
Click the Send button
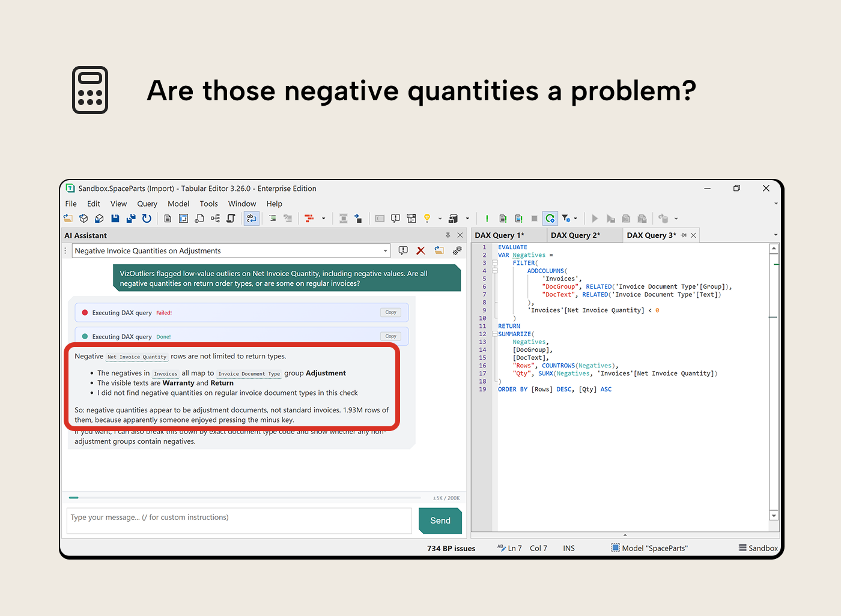click(x=440, y=521)
